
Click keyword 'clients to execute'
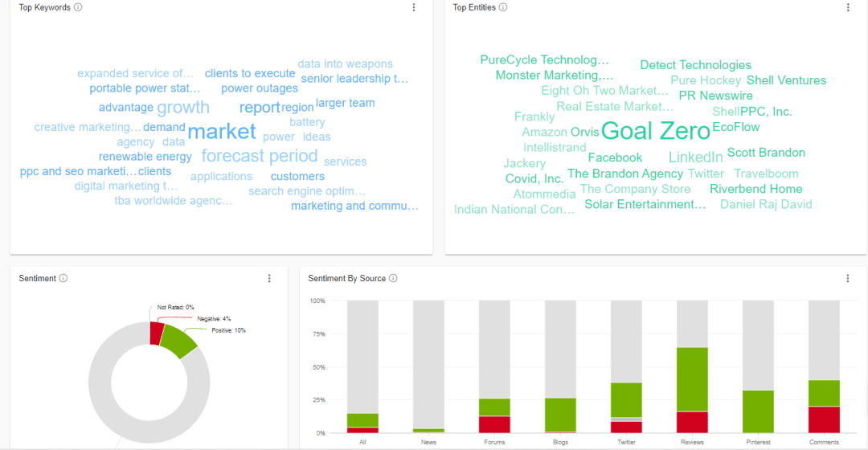coord(250,74)
